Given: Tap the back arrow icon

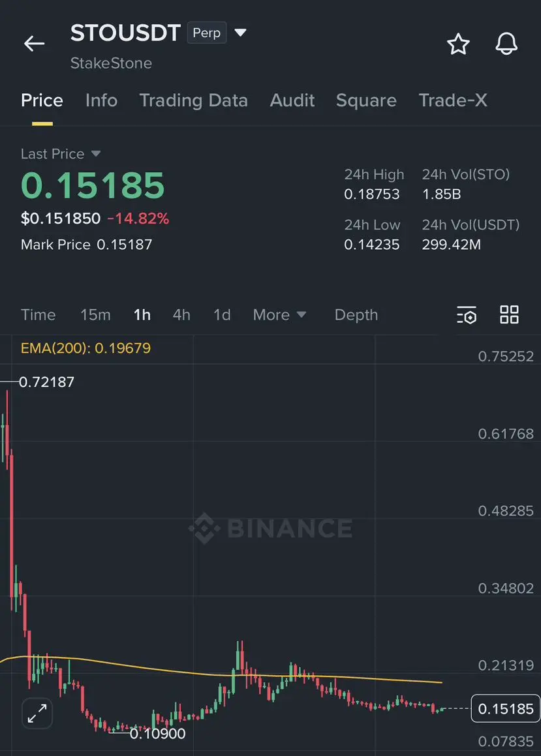Looking at the screenshot, I should pos(34,44).
